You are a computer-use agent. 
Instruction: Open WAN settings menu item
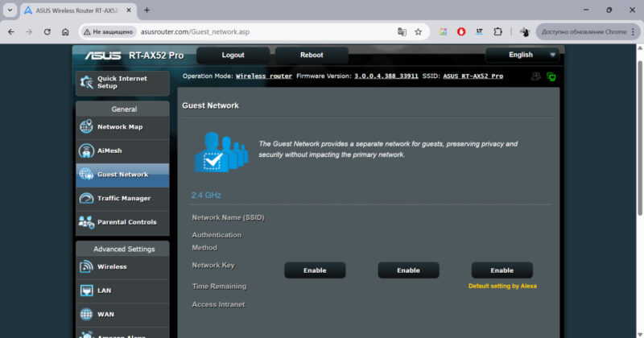[122, 314]
